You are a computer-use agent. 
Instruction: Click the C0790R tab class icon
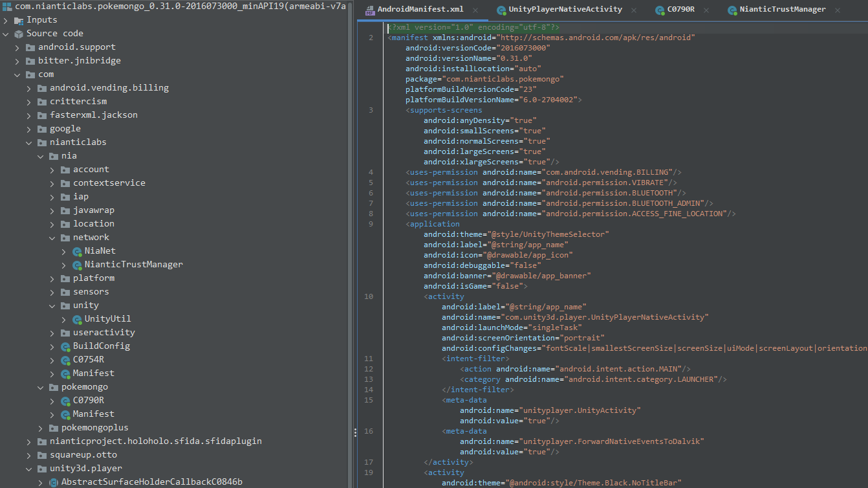click(660, 10)
